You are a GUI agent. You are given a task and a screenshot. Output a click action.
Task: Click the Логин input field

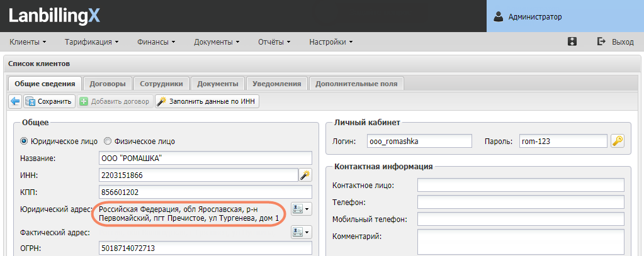419,141
